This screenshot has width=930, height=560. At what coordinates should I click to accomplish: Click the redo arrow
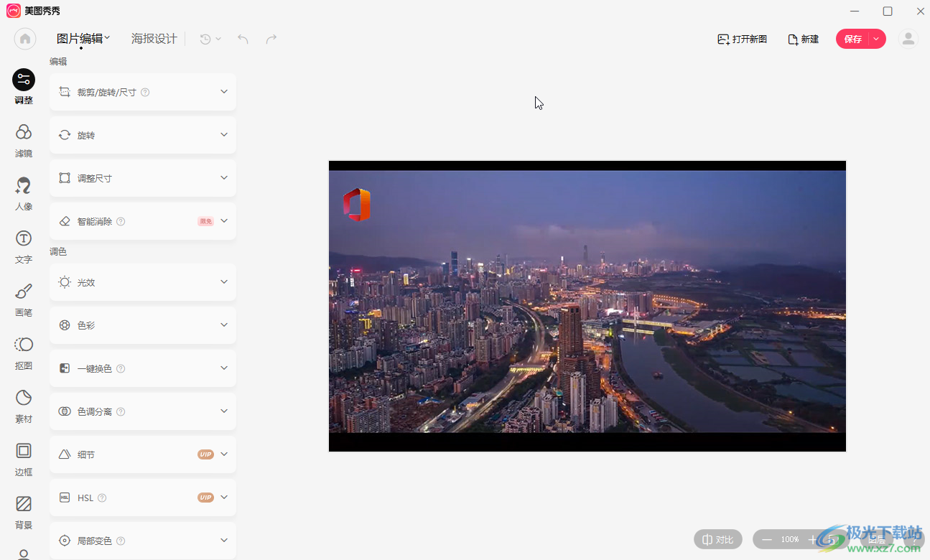[x=271, y=39]
